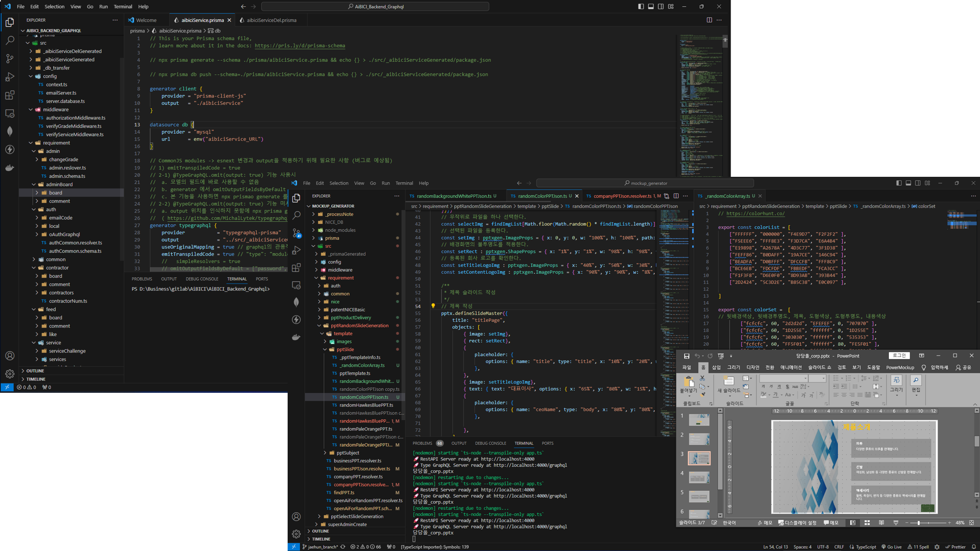This screenshot has width=980, height=551.
Task: Toggle panel layout icon in top VS Code titlebar
Action: 651,6
